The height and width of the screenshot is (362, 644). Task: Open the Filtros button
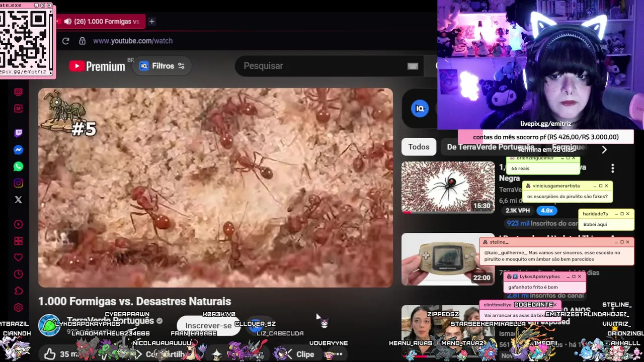coord(162,66)
